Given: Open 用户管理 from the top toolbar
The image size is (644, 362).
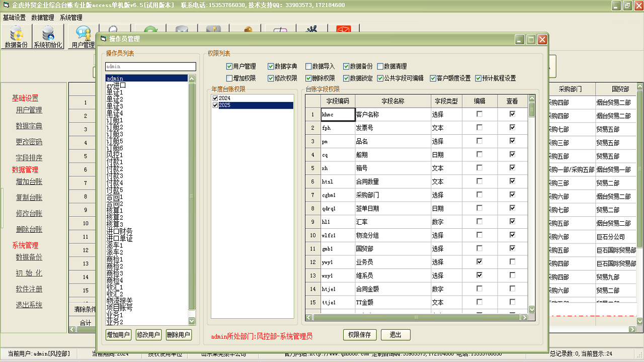Looking at the screenshot, I should coord(83,37).
